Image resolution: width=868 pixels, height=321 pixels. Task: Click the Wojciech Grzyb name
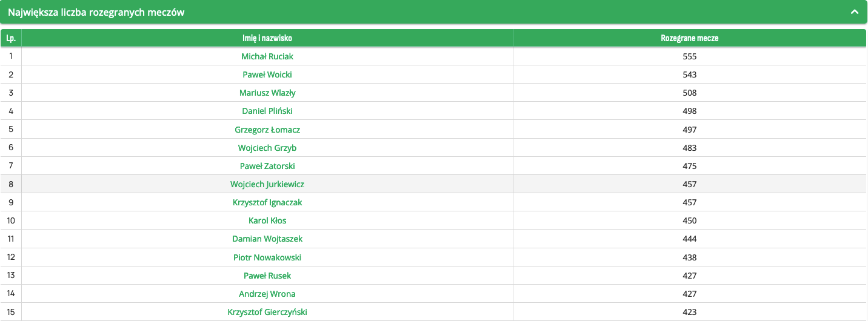click(x=267, y=148)
